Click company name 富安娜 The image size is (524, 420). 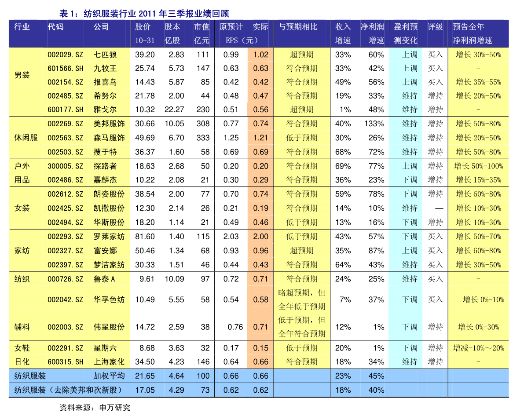105,251
